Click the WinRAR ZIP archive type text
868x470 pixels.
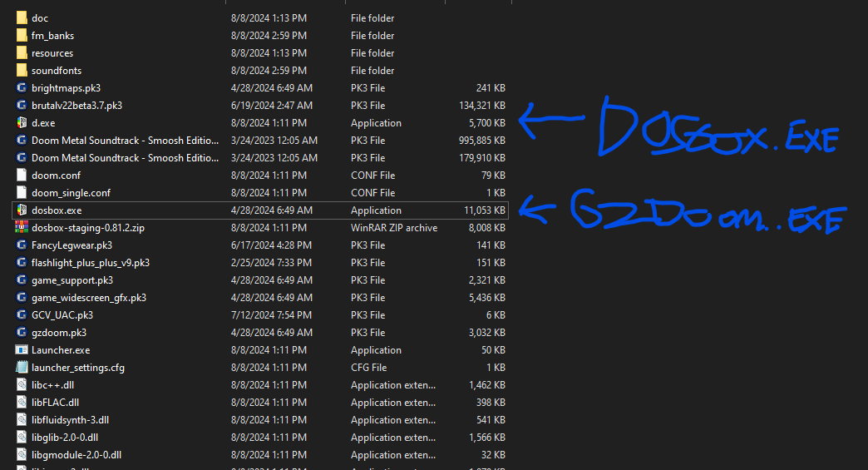tap(394, 228)
